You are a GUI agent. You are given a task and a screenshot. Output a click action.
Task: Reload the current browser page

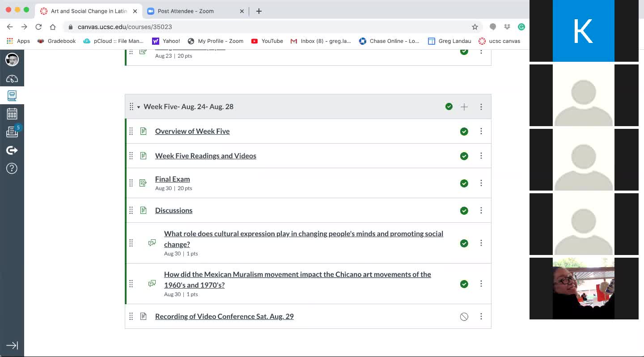tap(38, 27)
